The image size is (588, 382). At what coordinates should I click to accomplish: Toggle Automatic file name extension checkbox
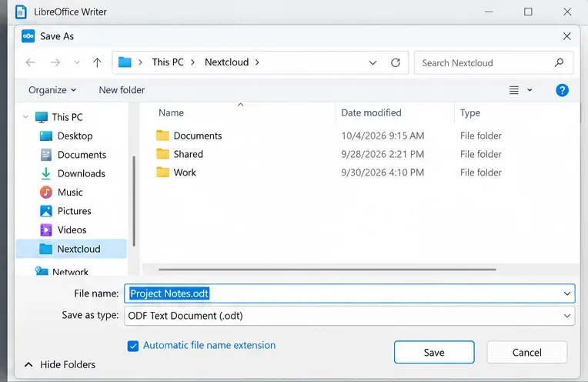(x=132, y=346)
